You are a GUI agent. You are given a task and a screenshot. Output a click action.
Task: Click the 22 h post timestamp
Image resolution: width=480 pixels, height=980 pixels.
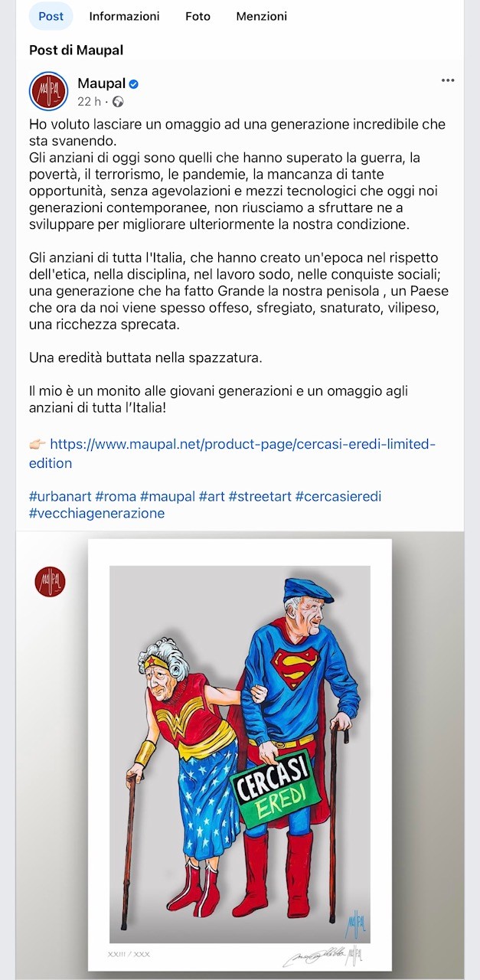[89, 102]
